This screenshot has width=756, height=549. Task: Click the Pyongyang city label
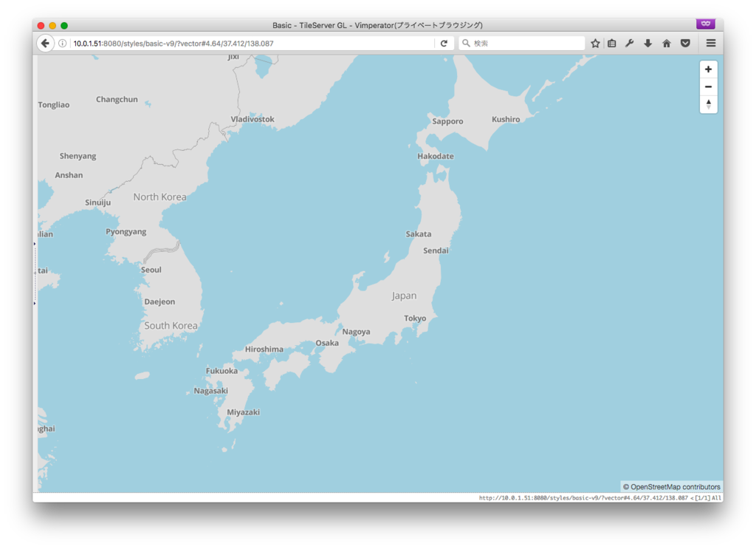(x=126, y=232)
